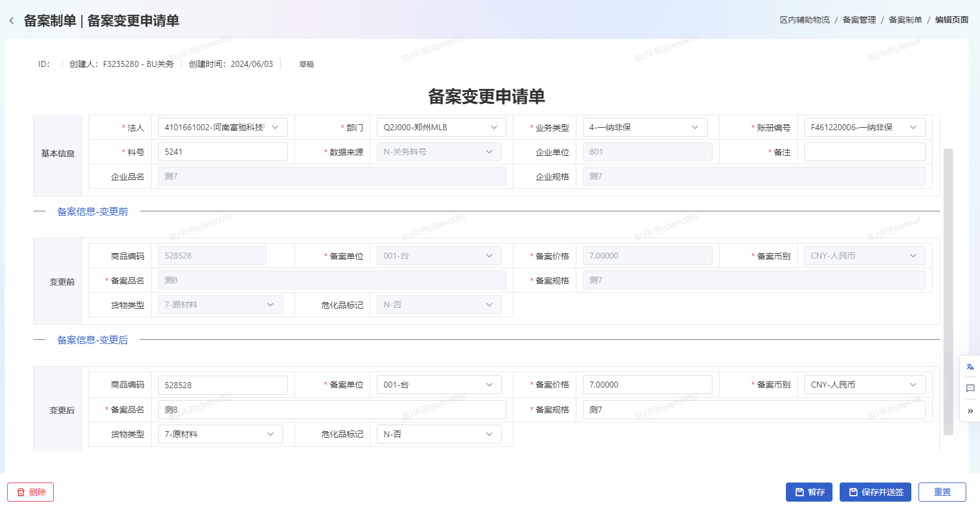This screenshot has width=980, height=507.
Task: Click 变更后 备案品名 field 测8
Action: pyautogui.click(x=332, y=410)
